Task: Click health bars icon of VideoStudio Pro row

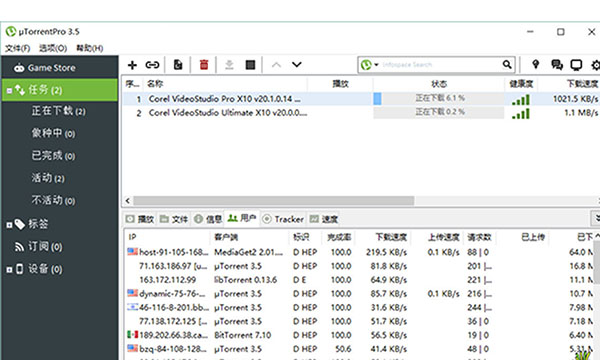Action: coord(521,100)
